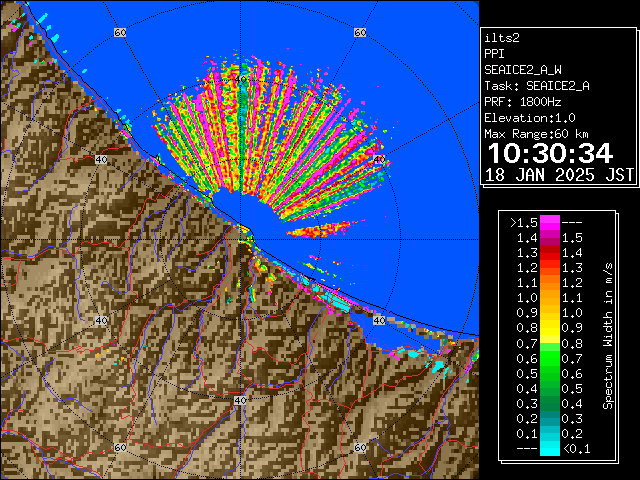
Task: Select the "Task: SEAICE2_A" line
Action: point(537,86)
